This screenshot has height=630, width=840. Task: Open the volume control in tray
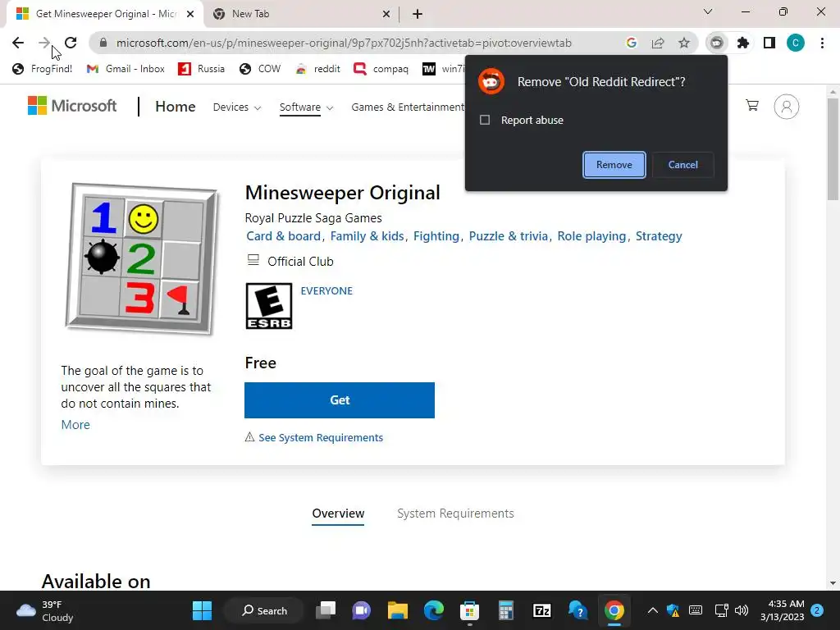click(742, 610)
